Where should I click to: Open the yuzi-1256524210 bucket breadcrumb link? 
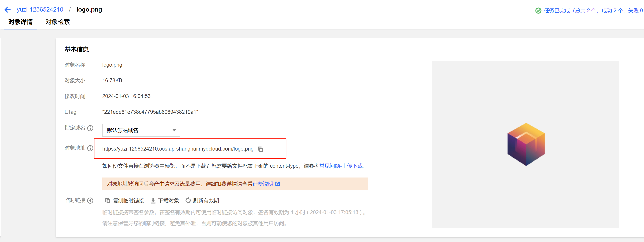coord(40,9)
